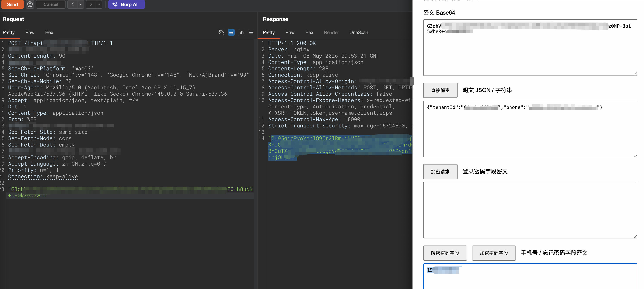Open the forward history dropdown arrow
The width and height of the screenshot is (644, 289).
[99, 4]
